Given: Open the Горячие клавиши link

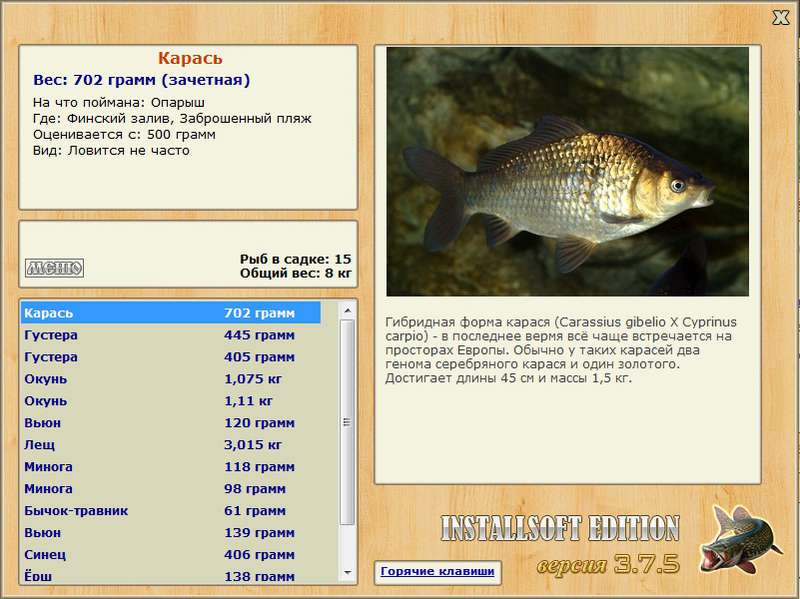Looking at the screenshot, I should (437, 571).
